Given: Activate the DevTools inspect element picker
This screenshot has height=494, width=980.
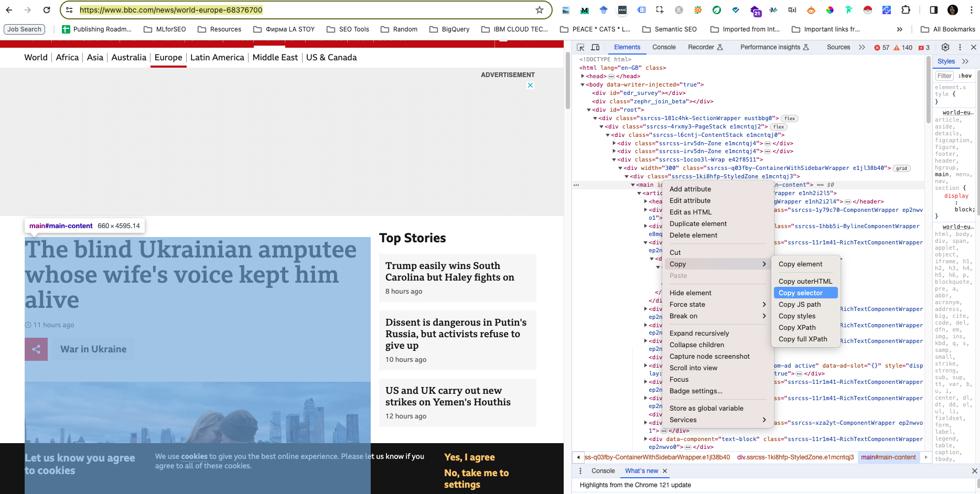Looking at the screenshot, I should (581, 47).
